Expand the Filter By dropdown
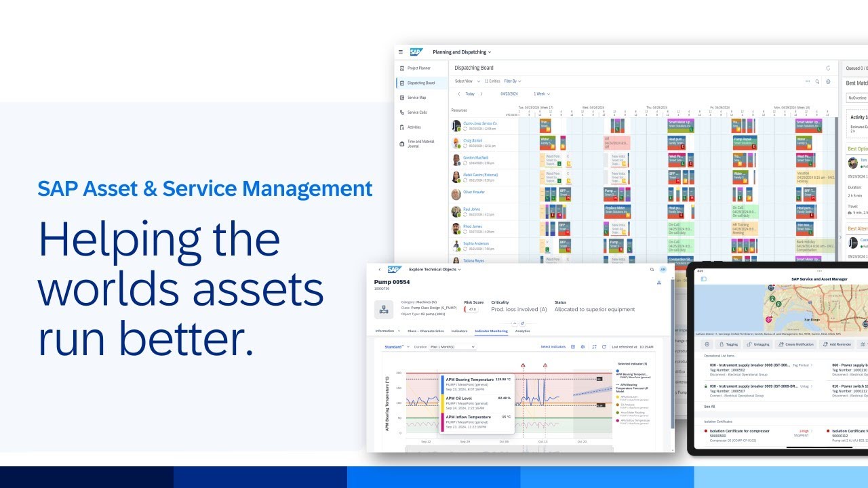The width and height of the screenshot is (868, 488). [513, 81]
